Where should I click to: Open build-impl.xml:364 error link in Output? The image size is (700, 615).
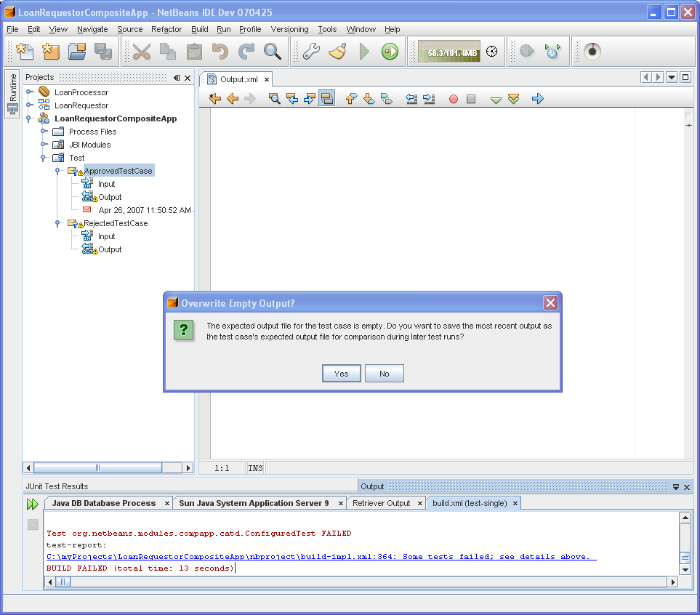pos(321,557)
